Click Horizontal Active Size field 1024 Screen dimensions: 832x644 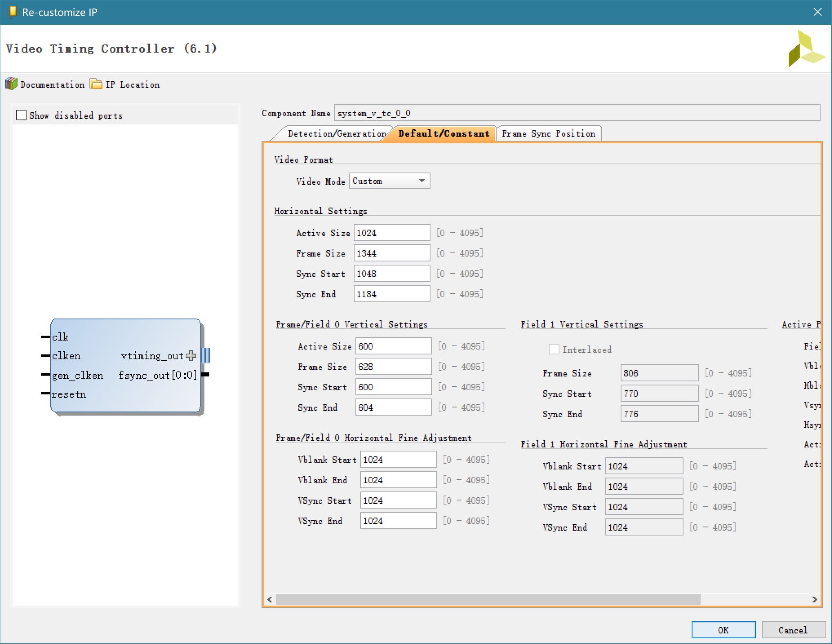[x=391, y=232]
